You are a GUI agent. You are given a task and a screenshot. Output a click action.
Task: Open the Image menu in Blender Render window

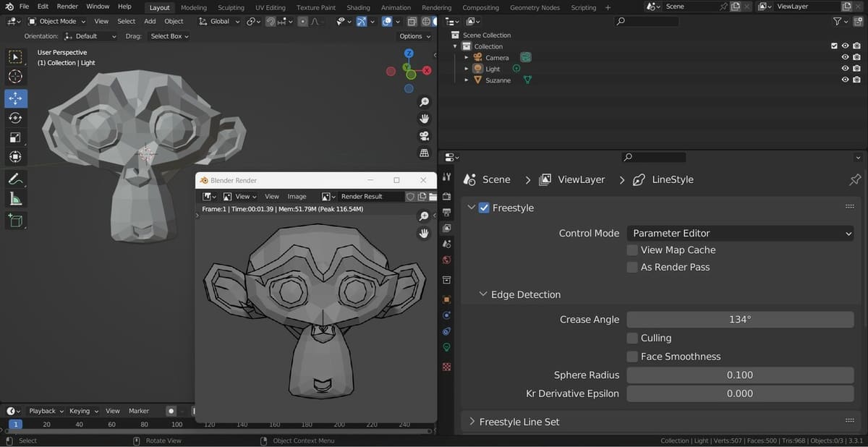[297, 196]
